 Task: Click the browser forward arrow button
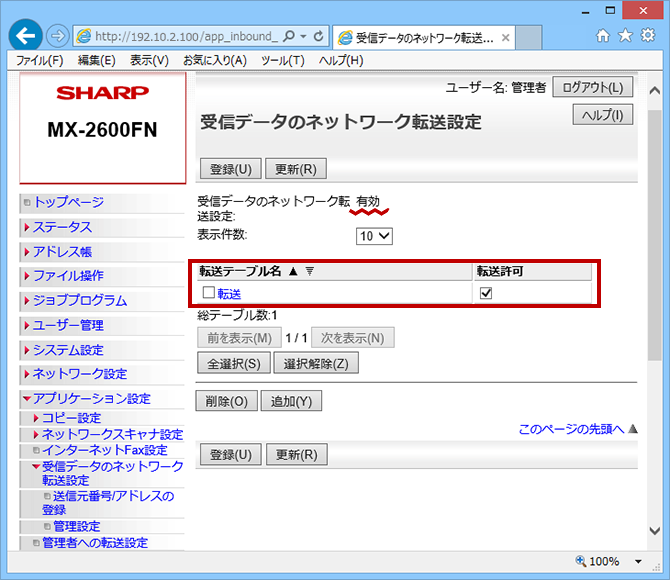tap(58, 37)
